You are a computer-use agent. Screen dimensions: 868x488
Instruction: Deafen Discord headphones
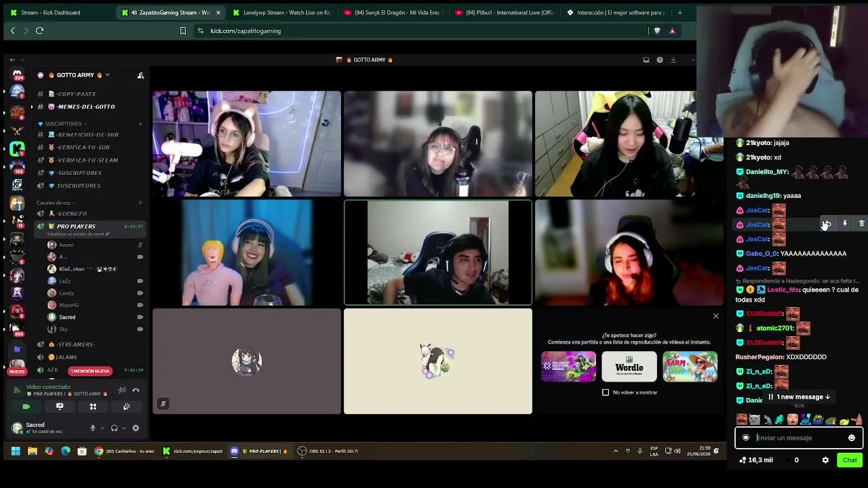tap(114, 428)
